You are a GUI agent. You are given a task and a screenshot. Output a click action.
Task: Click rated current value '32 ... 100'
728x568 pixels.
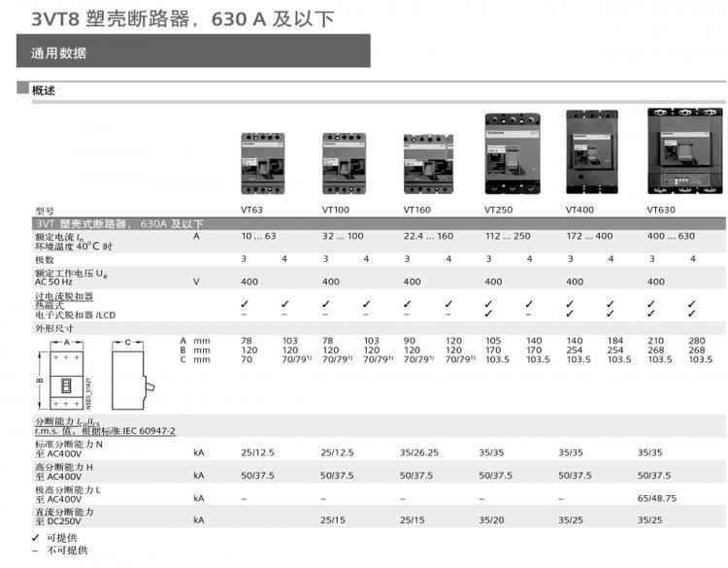click(343, 236)
